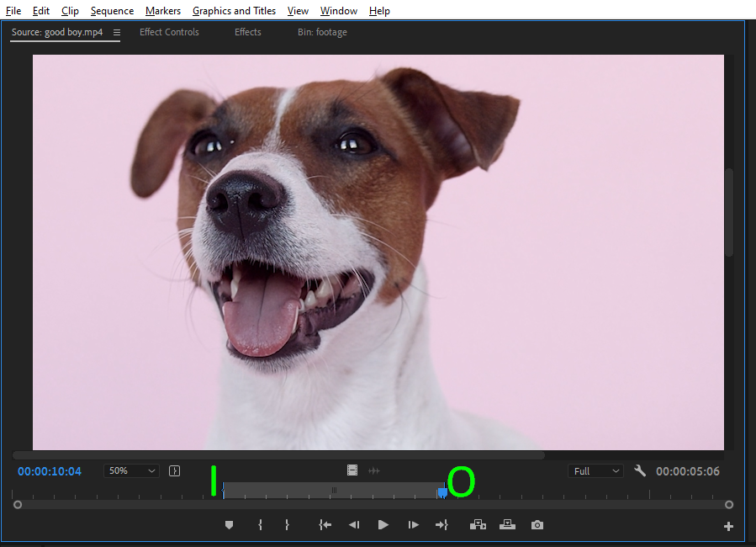Image resolution: width=756 pixels, height=547 pixels.
Task: Switch to the Effect Controls tab
Action: tap(169, 32)
